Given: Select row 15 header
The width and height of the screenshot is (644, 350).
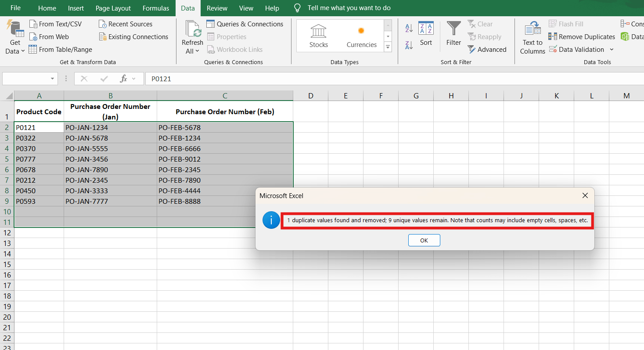Looking at the screenshot, I should coord(7,264).
